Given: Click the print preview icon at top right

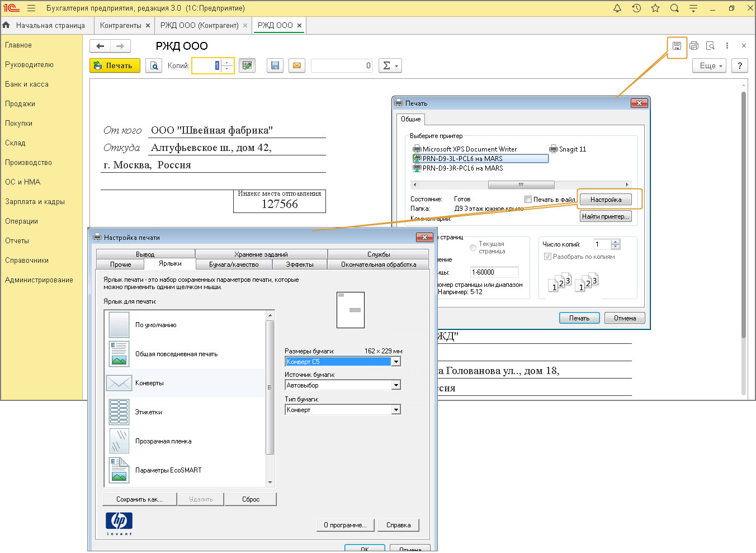Looking at the screenshot, I should click(710, 46).
